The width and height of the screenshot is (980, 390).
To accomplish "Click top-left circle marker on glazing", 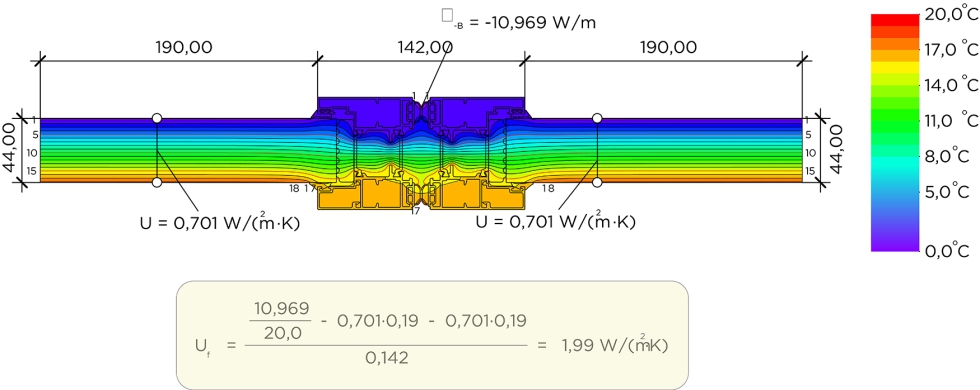I will (x=157, y=118).
